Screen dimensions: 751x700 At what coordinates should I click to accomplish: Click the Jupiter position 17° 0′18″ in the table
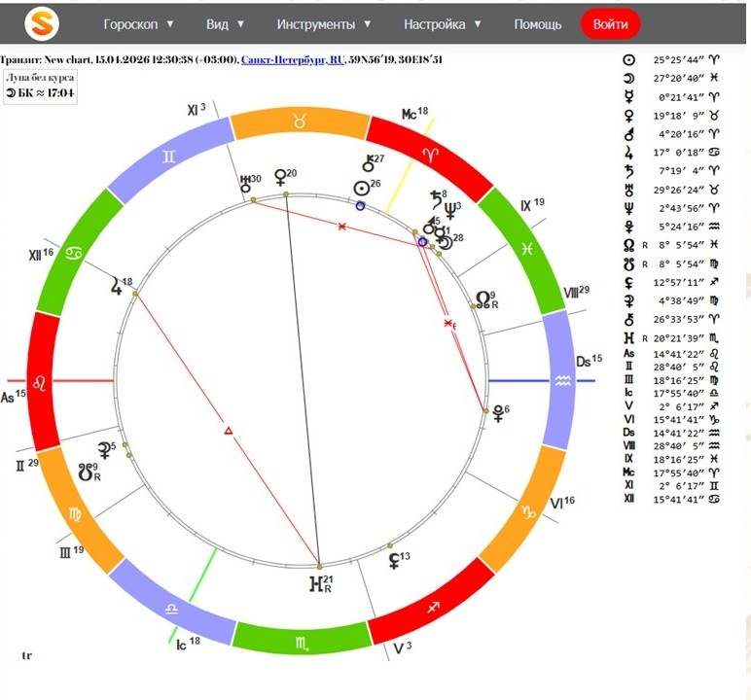(678, 153)
